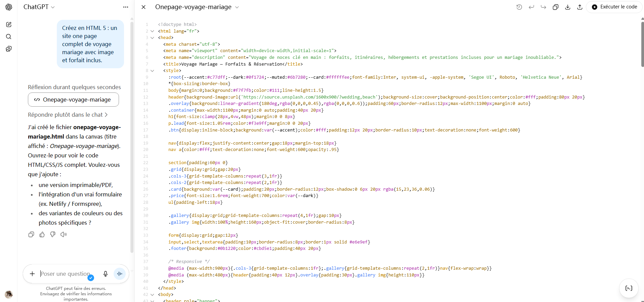Start a new chat with pencil icon
This screenshot has width=644, height=302.
(9, 25)
